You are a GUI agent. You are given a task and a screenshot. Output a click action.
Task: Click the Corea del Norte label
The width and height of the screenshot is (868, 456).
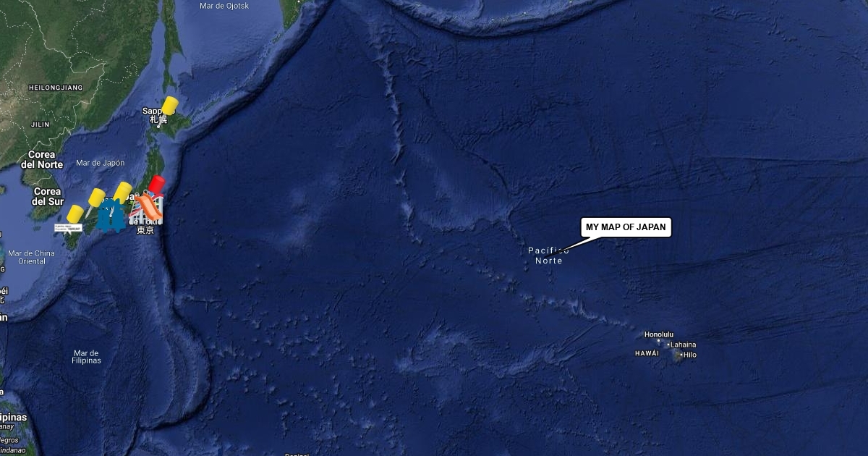tap(42, 159)
